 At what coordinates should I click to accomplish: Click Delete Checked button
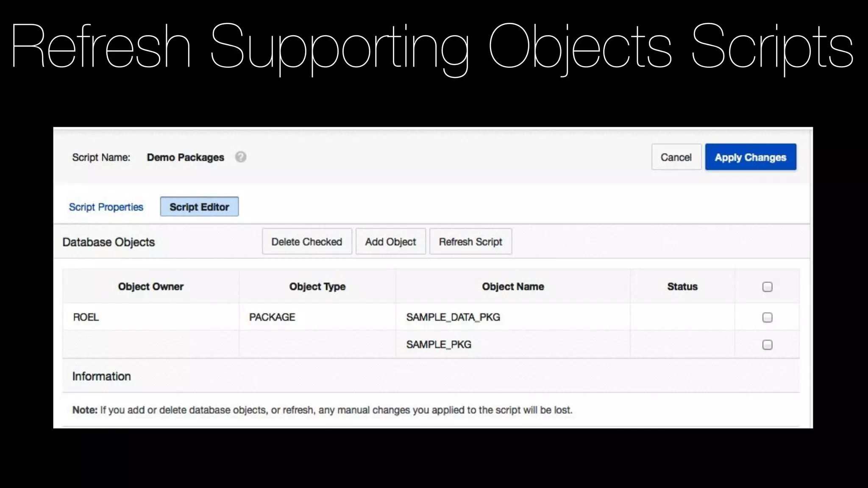(x=307, y=241)
